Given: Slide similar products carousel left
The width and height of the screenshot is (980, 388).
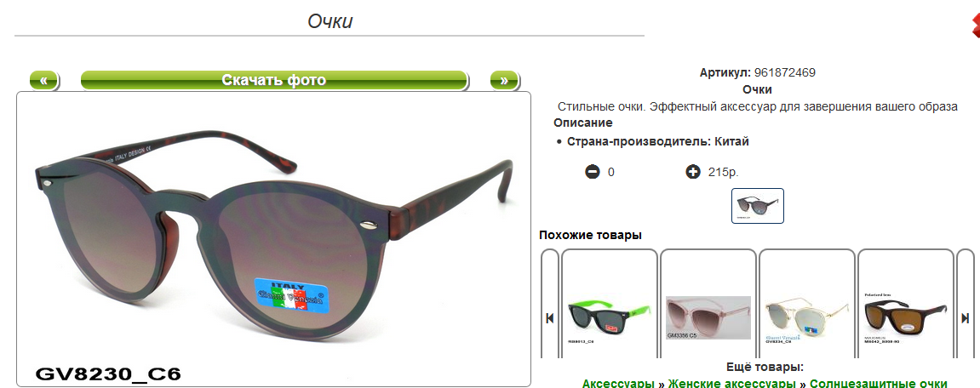Looking at the screenshot, I should 550,318.
